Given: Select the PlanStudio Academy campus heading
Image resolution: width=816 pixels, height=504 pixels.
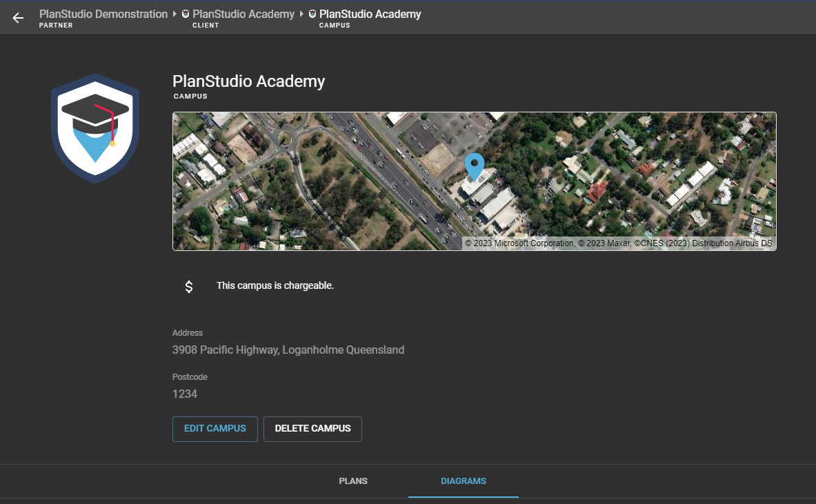Looking at the screenshot, I should tap(249, 81).
